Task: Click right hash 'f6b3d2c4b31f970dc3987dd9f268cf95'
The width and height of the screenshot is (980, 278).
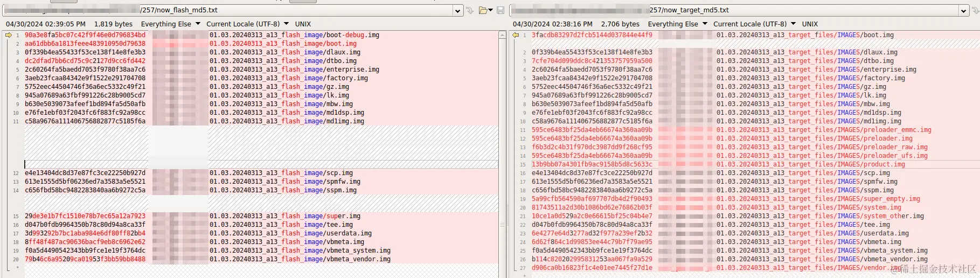Action: coord(592,147)
